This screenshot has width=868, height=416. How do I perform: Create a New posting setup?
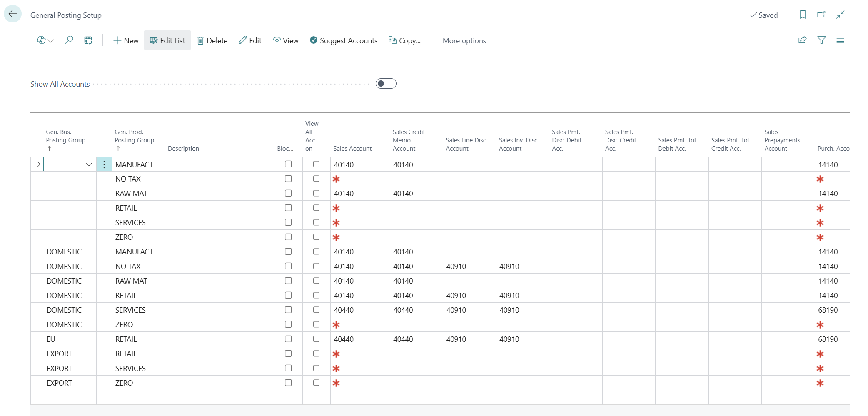(x=126, y=40)
